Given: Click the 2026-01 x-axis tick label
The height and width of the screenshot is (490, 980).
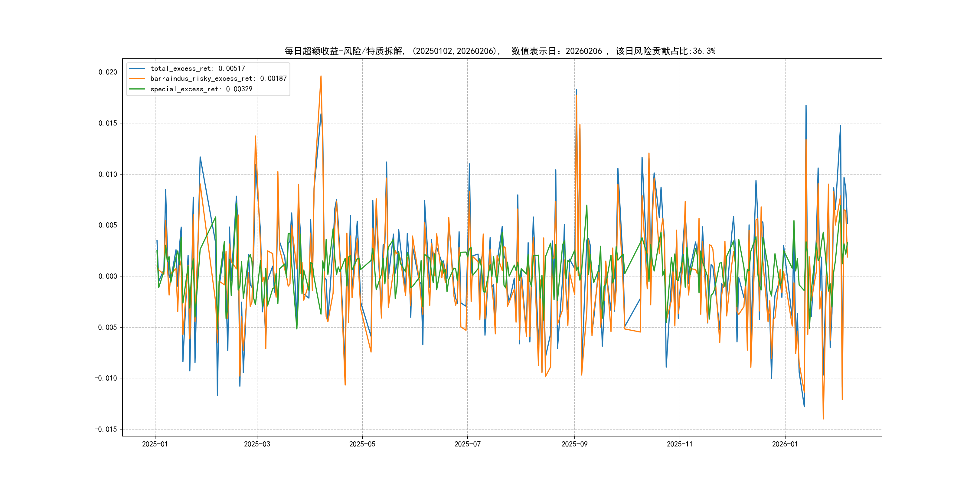Looking at the screenshot, I should pos(785,444).
